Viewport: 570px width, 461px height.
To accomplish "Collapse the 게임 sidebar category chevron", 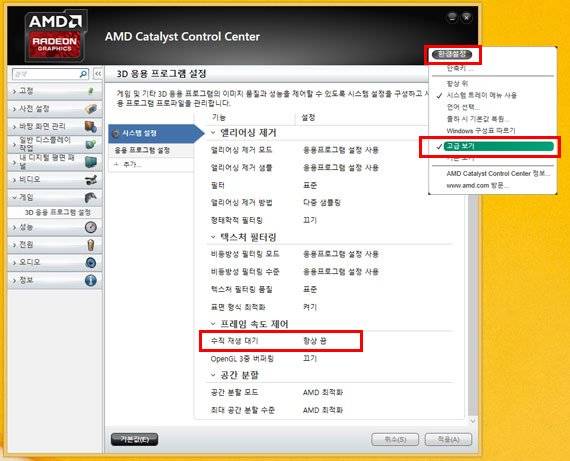I will pos(15,197).
